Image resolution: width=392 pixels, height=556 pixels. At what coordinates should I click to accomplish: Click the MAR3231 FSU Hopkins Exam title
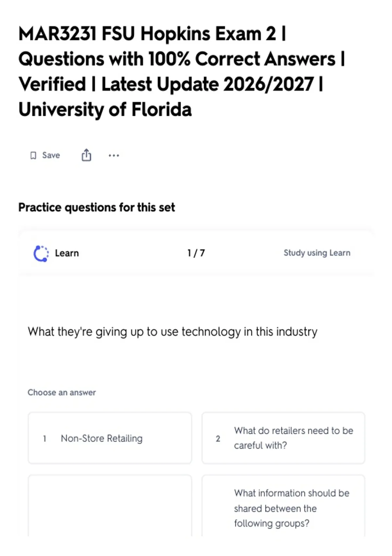coord(152,34)
